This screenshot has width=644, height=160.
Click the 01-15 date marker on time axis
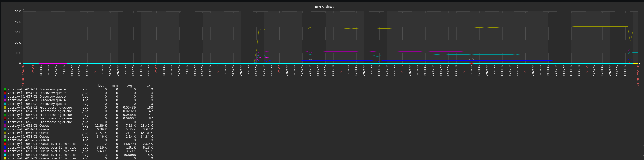point(279,69)
